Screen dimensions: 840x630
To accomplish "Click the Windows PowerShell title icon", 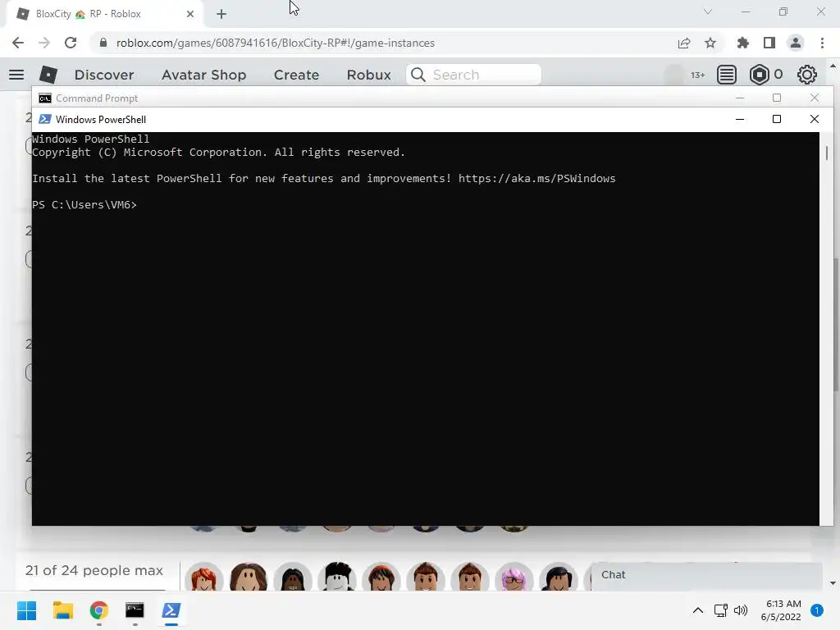I will coord(45,119).
